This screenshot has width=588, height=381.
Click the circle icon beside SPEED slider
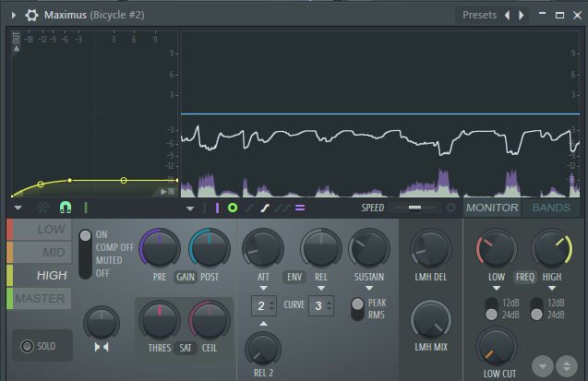click(x=450, y=208)
